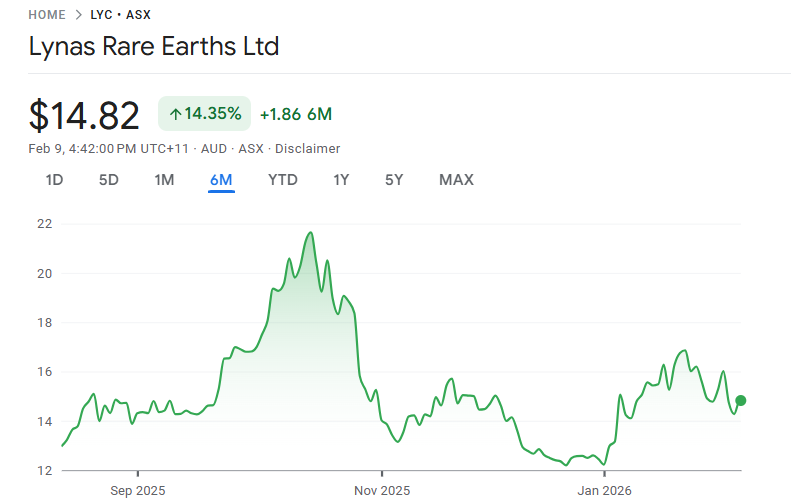Click the 12 y-axis label
Screen dimensions: 791x500
(x=45, y=471)
